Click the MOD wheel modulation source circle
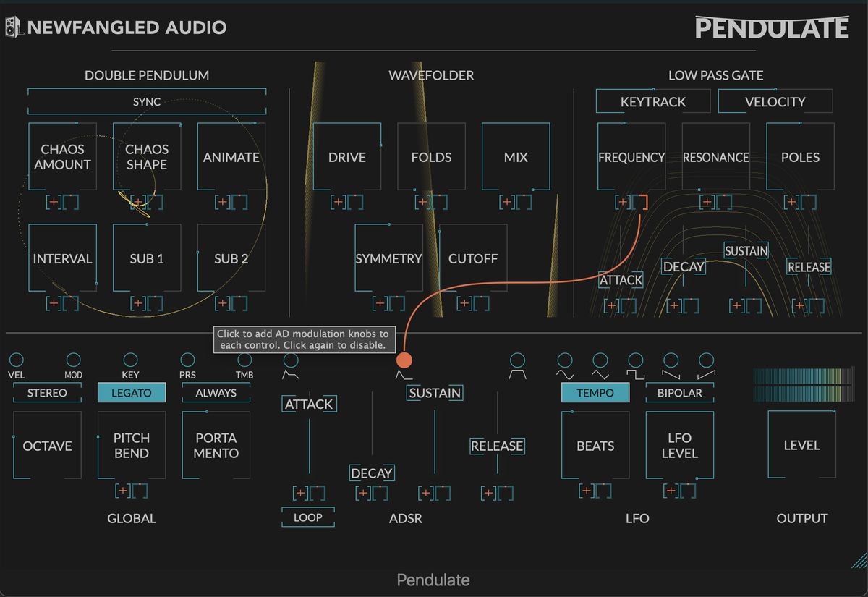The height and width of the screenshot is (597, 868). coord(73,360)
